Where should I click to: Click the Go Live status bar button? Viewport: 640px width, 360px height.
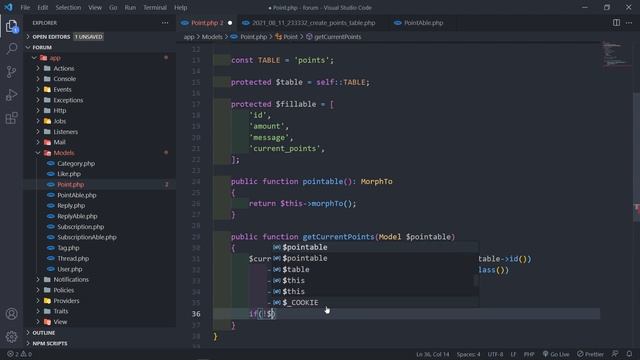point(556,354)
